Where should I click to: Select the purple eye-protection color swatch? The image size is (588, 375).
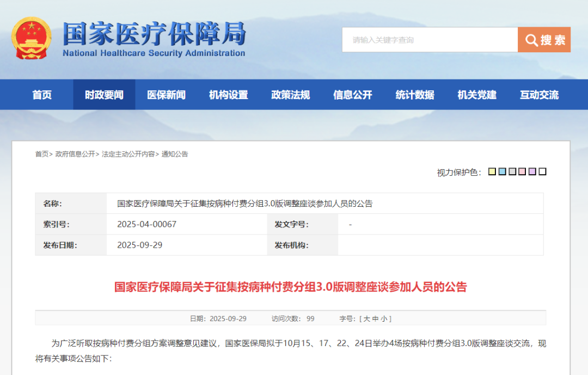(532, 171)
